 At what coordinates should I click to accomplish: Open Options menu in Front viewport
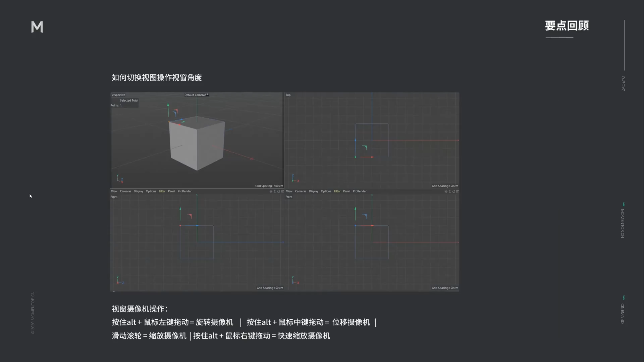[326, 191]
